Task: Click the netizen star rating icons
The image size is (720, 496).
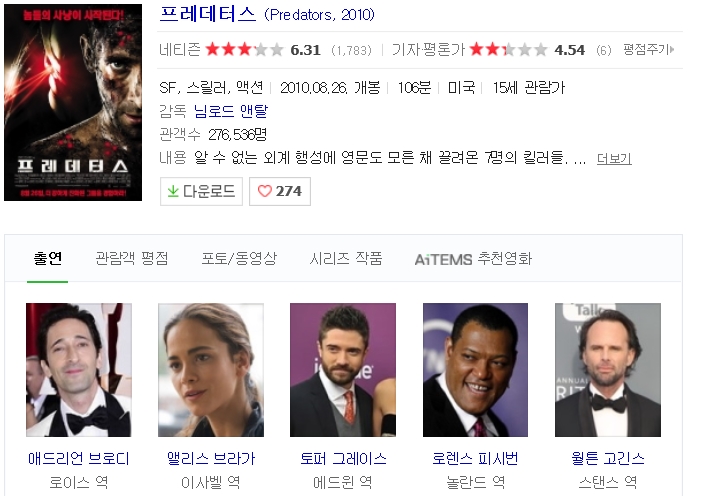Action: [244, 49]
